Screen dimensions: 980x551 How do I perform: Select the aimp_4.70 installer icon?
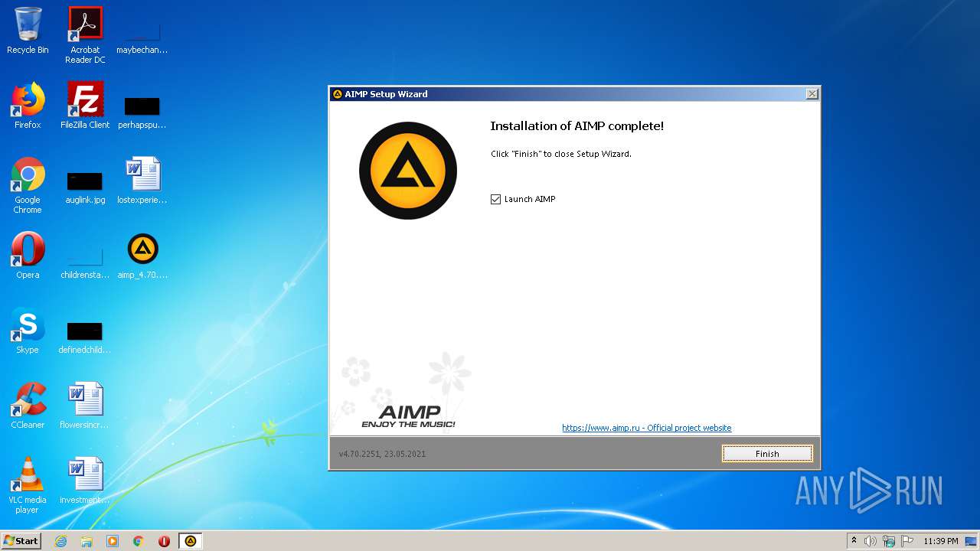pos(142,256)
